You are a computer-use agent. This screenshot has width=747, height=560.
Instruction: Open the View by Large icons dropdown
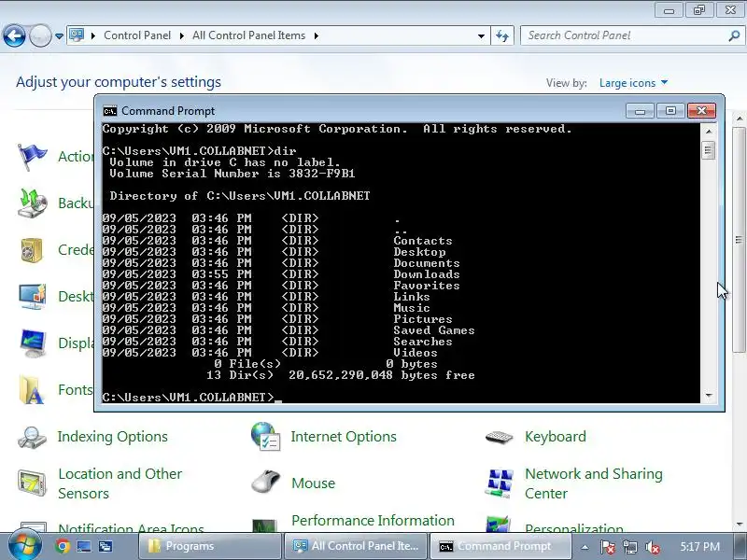(634, 83)
